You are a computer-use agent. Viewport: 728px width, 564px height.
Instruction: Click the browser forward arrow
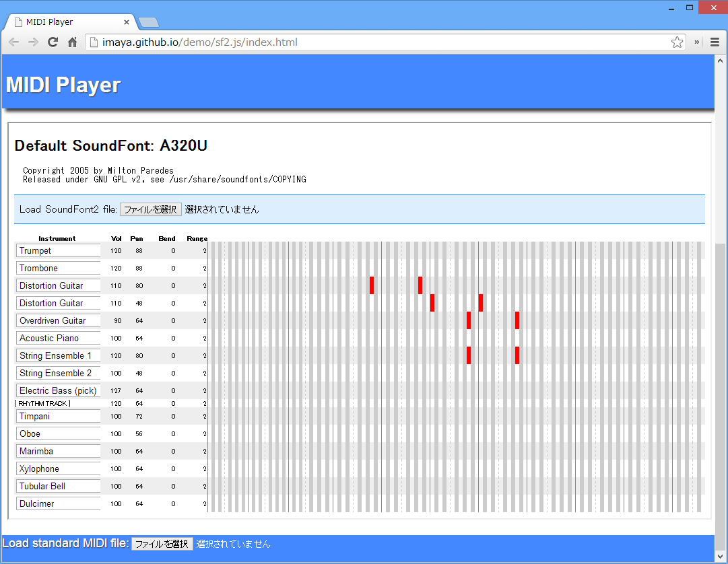pos(33,42)
